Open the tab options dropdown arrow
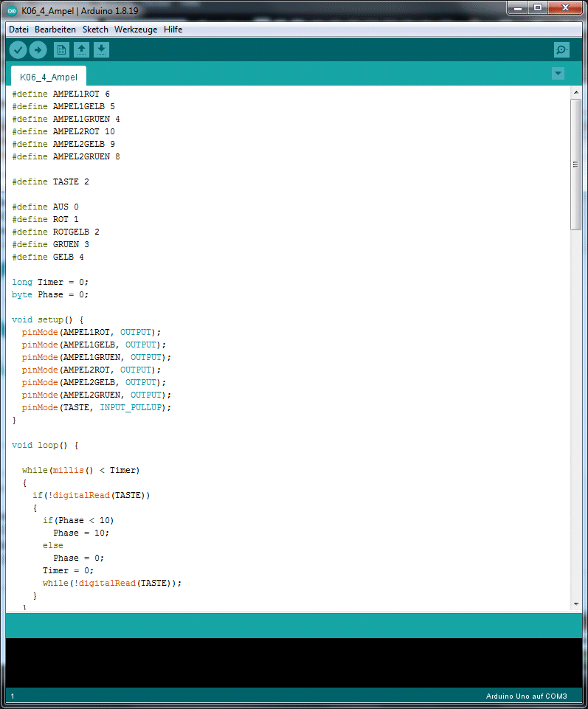 (x=558, y=73)
